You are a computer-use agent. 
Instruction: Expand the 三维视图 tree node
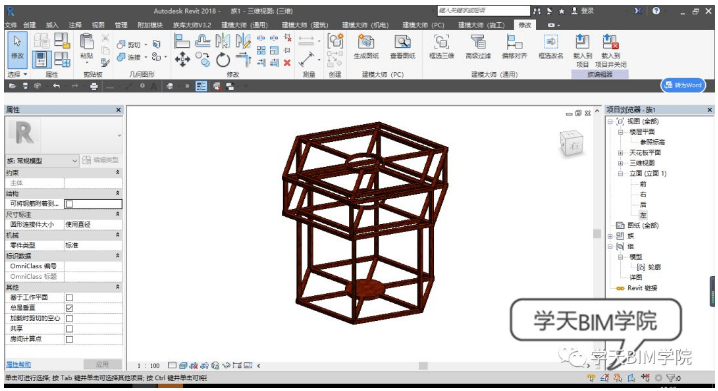click(x=621, y=163)
